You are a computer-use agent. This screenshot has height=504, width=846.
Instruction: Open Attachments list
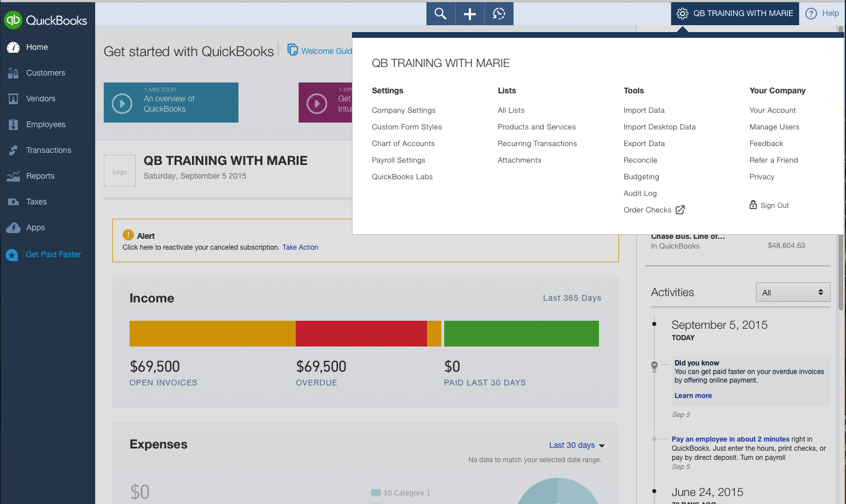(x=520, y=160)
